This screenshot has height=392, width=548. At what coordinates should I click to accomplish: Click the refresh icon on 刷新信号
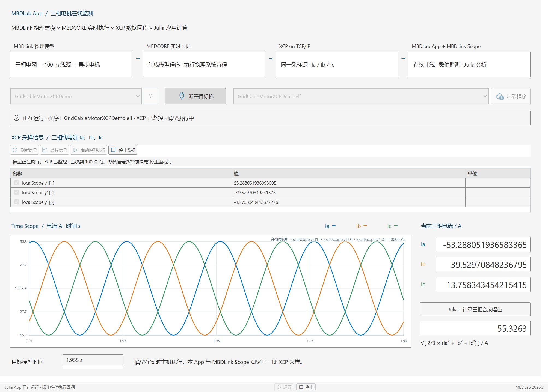pos(15,150)
